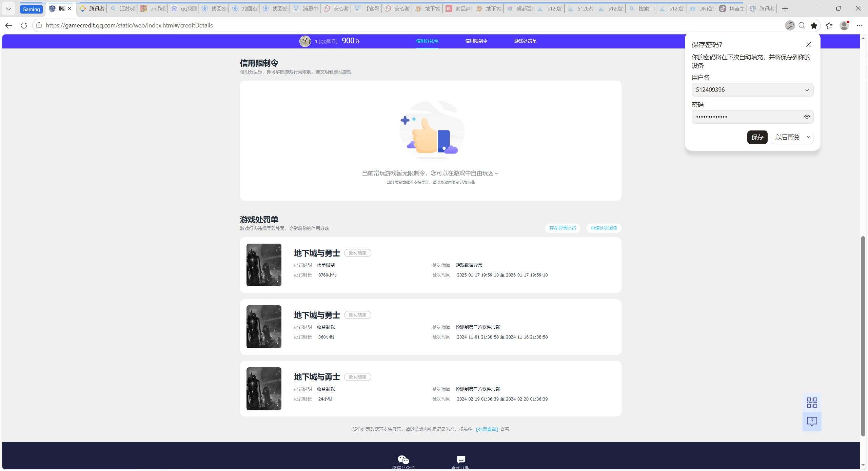Click the 游戏数据异常 penalty reason
This screenshot has width=868, height=471.
(x=469, y=265)
